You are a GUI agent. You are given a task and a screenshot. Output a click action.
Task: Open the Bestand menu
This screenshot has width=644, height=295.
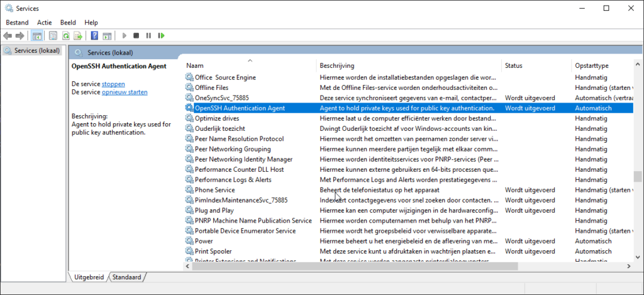click(x=17, y=22)
